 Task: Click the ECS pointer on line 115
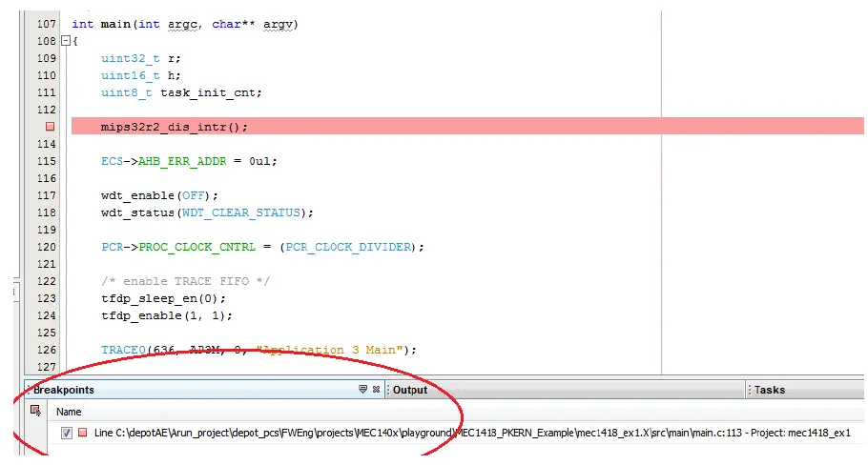tap(112, 161)
